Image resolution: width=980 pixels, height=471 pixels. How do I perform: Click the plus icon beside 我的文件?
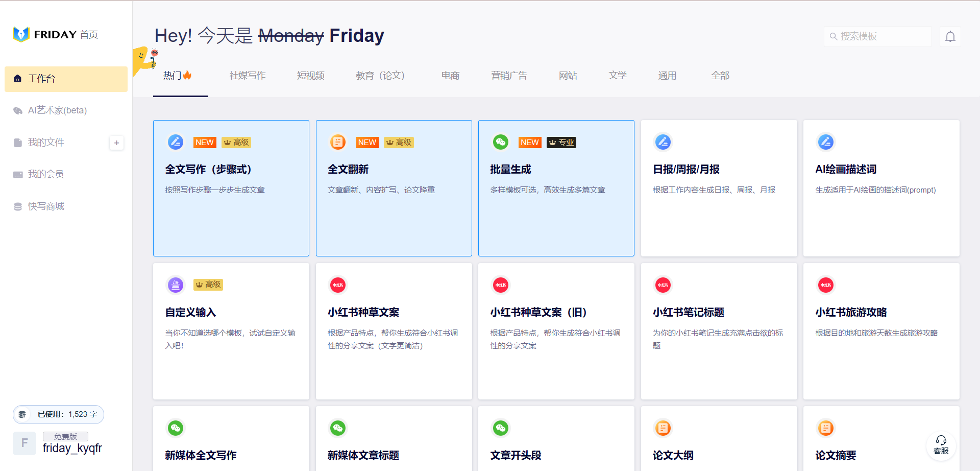[116, 143]
